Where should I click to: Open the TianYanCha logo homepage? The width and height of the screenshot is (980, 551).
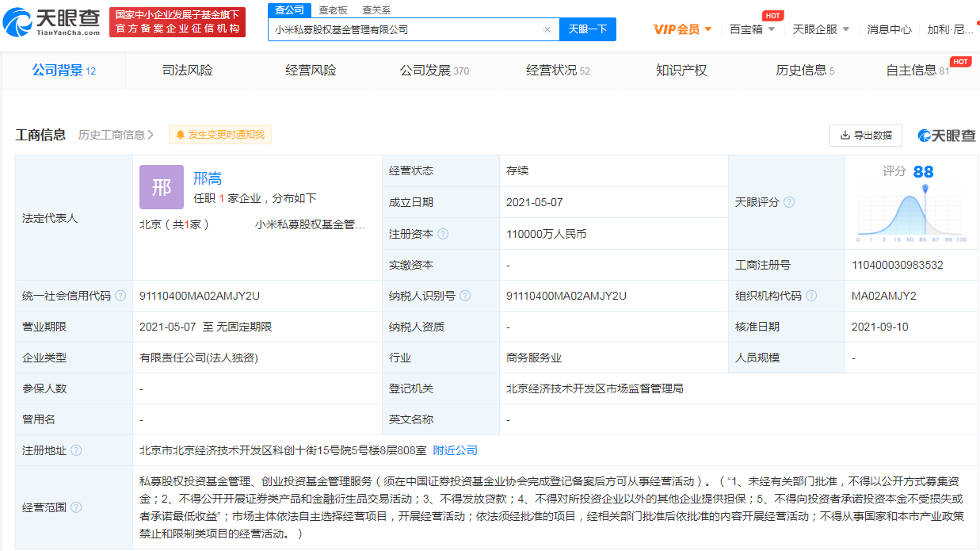(52, 22)
